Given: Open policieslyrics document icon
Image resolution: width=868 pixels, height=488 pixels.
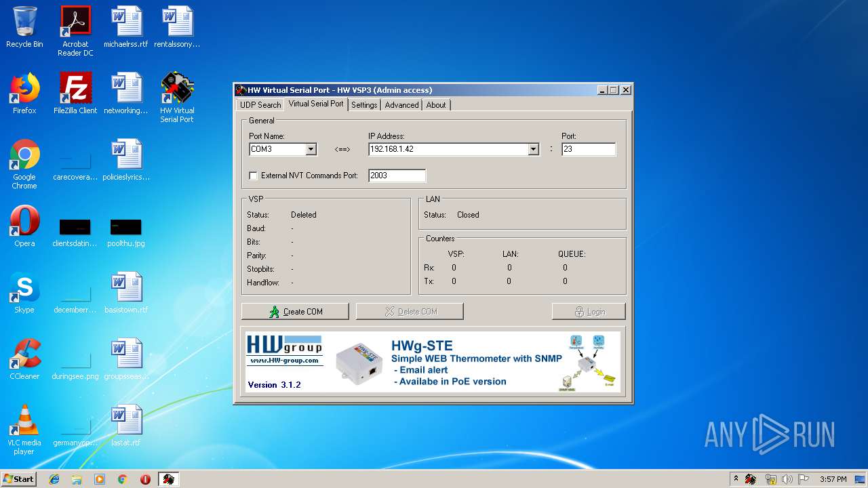Looking at the screenshot, I should point(126,160).
